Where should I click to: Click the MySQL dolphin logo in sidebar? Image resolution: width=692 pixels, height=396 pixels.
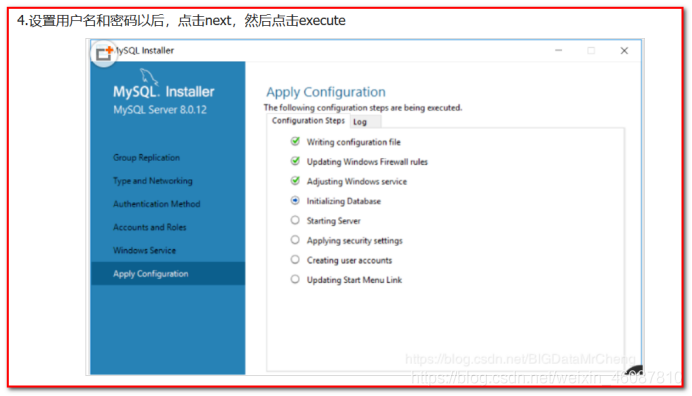[x=149, y=77]
